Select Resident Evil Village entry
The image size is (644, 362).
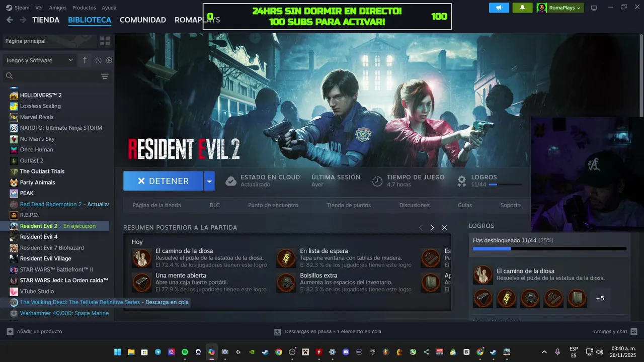[x=45, y=258]
